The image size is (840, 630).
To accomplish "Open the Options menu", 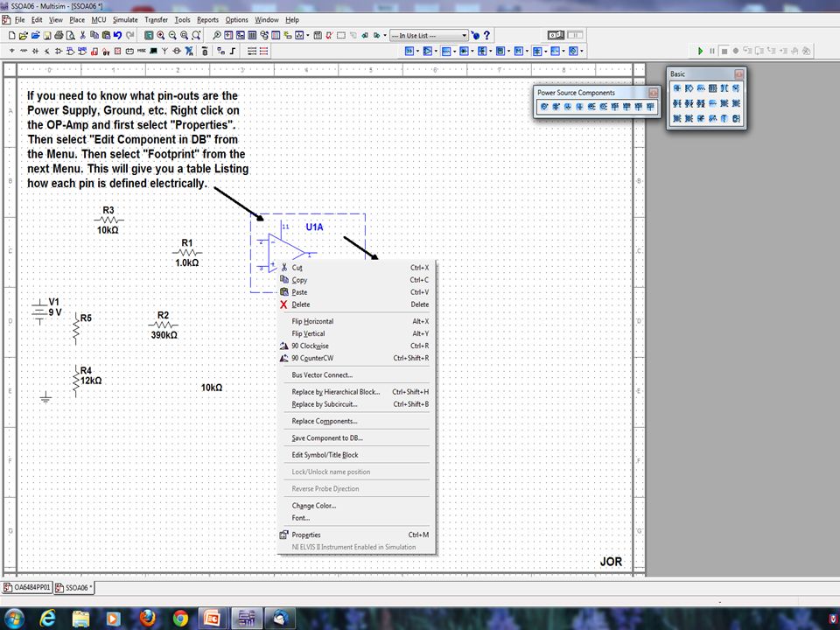I will [236, 20].
